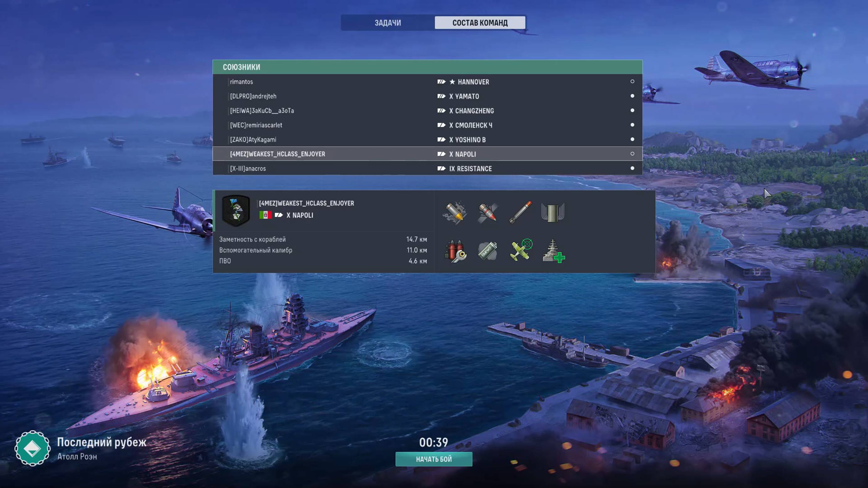Click the spotter aircraft consumable icon

pyautogui.click(x=521, y=250)
